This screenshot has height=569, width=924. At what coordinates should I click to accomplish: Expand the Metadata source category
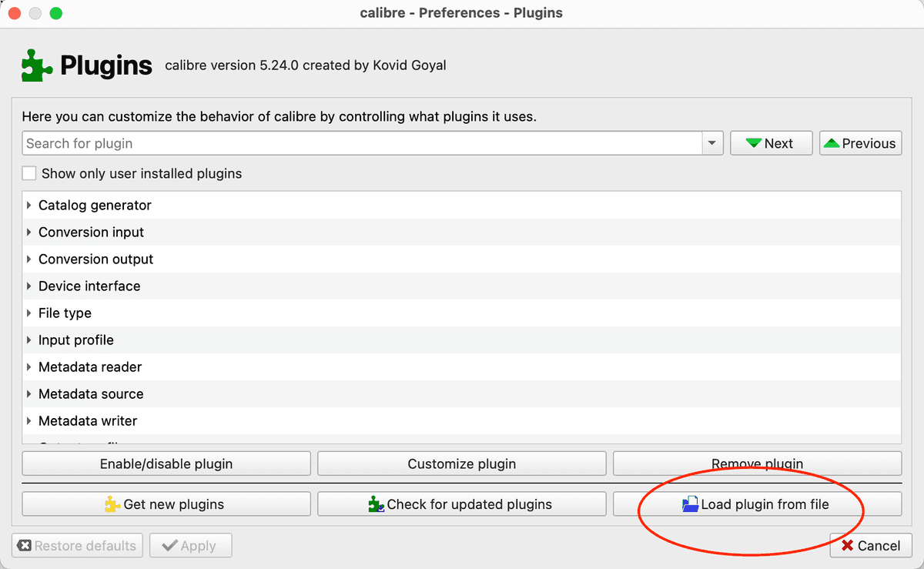pyautogui.click(x=29, y=393)
